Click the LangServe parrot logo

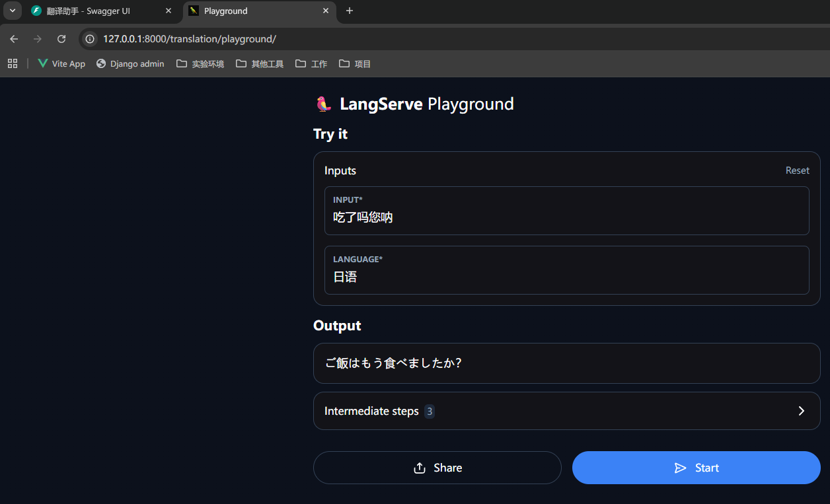pos(323,104)
